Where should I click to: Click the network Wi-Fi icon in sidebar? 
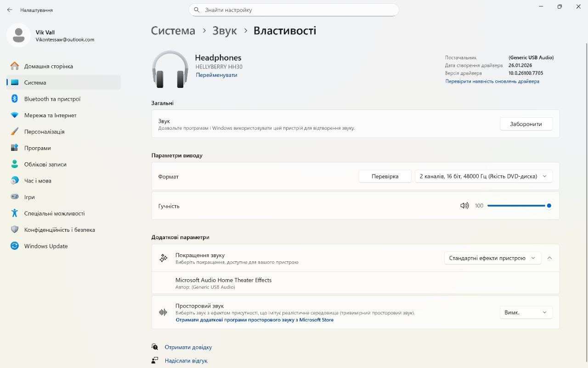15,115
